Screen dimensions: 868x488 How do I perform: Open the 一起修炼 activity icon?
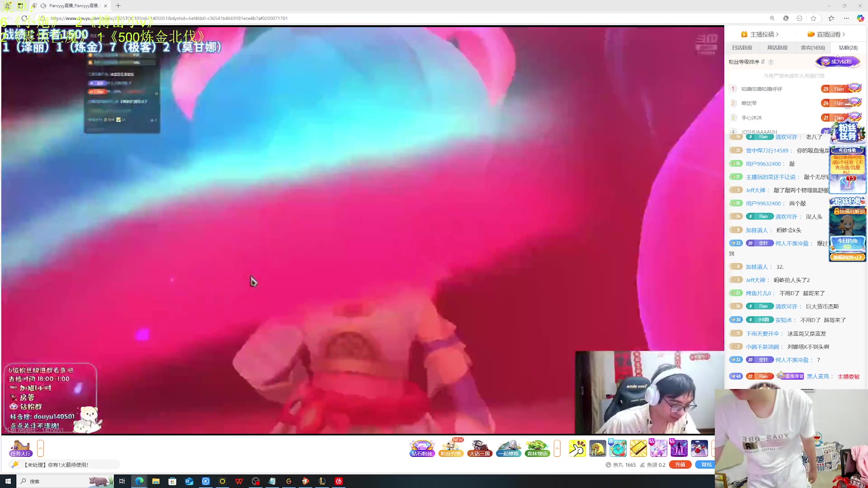(x=509, y=448)
